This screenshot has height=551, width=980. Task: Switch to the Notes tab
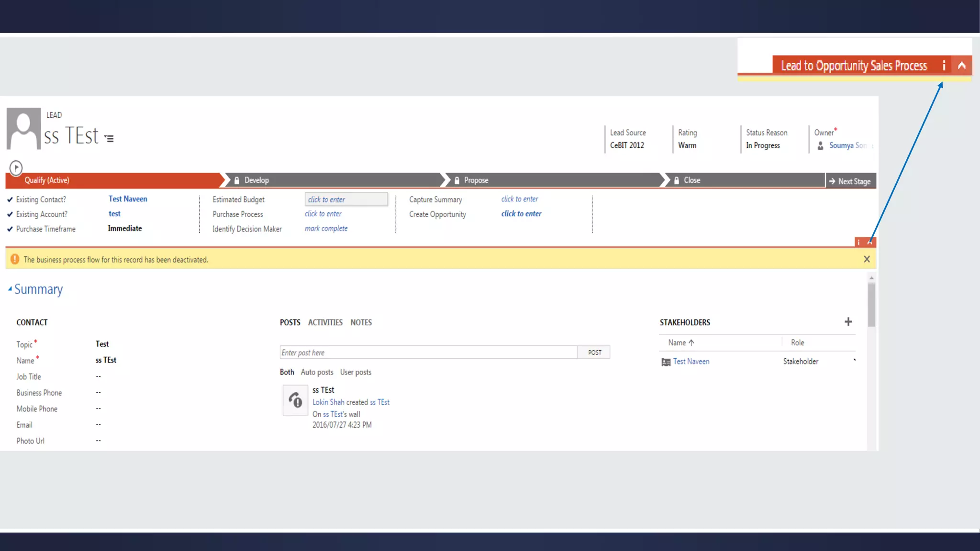click(x=361, y=322)
